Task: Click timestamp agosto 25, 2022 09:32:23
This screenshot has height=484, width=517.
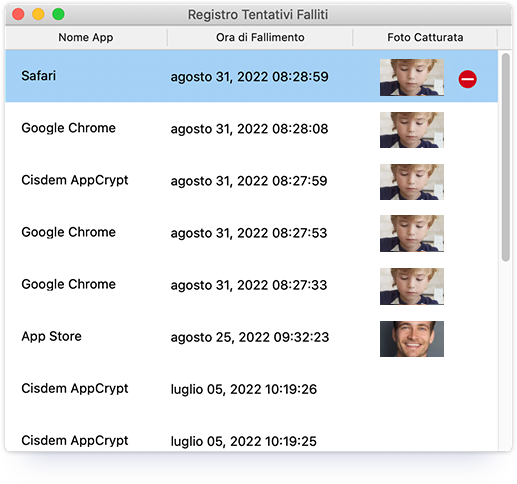Action: (x=250, y=337)
